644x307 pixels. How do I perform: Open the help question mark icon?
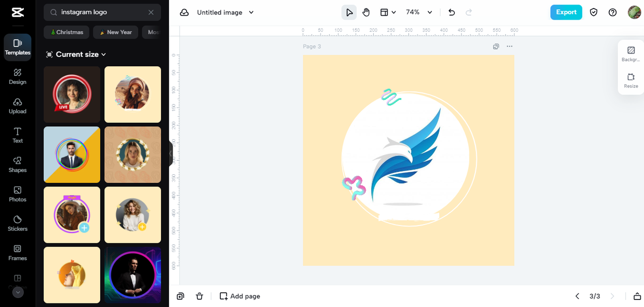[x=612, y=12]
